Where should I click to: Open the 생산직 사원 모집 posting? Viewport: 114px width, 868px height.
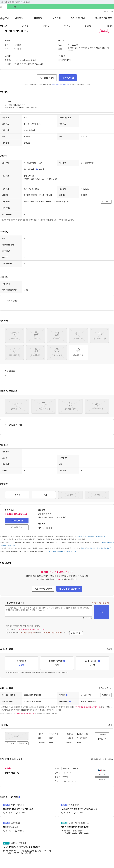click(12, 773)
